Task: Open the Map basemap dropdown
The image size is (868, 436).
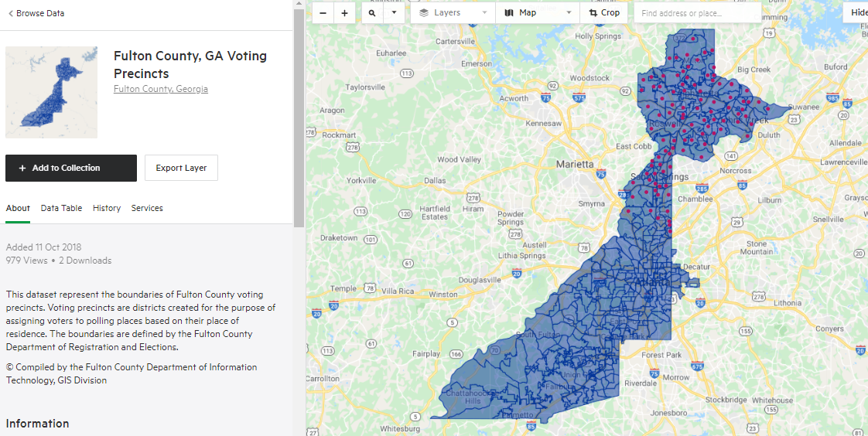Action: (x=538, y=13)
